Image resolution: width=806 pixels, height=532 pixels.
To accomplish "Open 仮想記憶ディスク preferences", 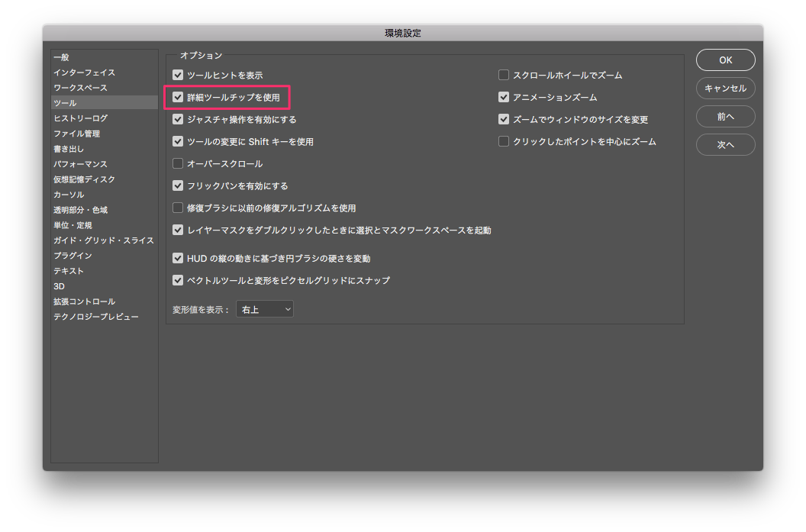I will click(105, 179).
